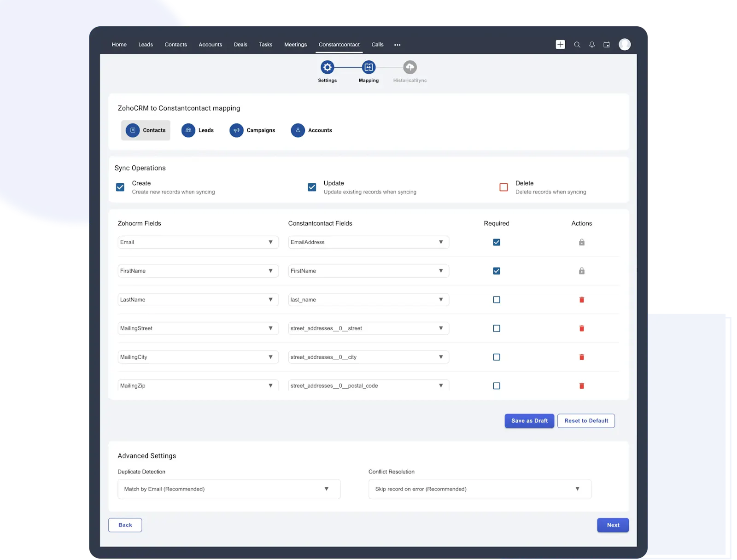This screenshot has width=737, height=560.
Task: Check Required for MailingStreet row
Action: tap(497, 328)
